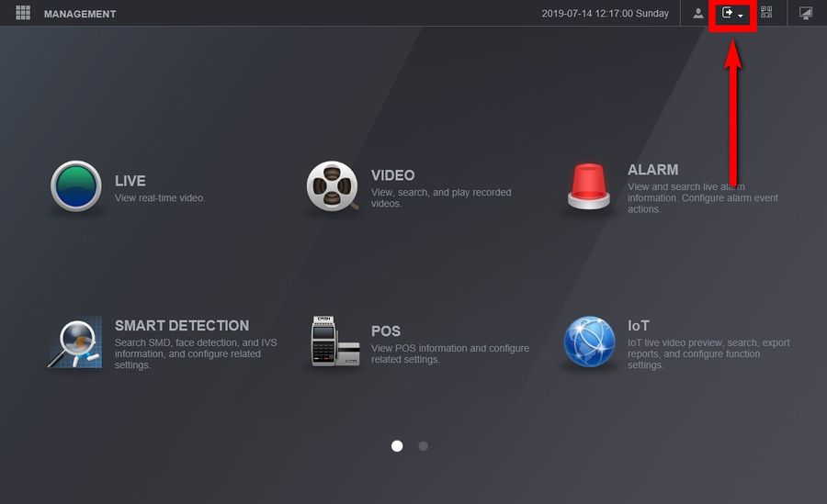This screenshot has width=827, height=504.
Task: Click 'IoT live video preview' description
Action: pyautogui.click(x=708, y=353)
